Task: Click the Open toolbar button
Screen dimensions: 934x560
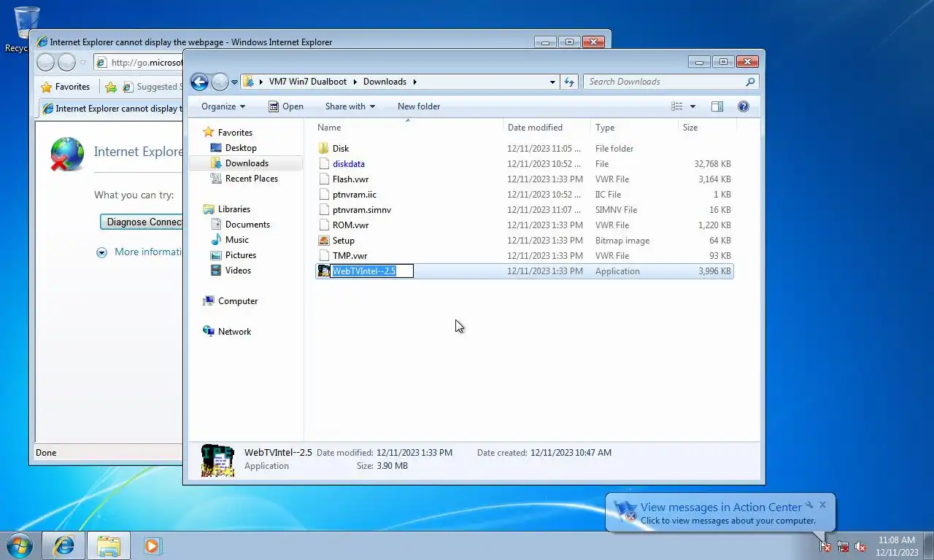Action: (x=285, y=106)
